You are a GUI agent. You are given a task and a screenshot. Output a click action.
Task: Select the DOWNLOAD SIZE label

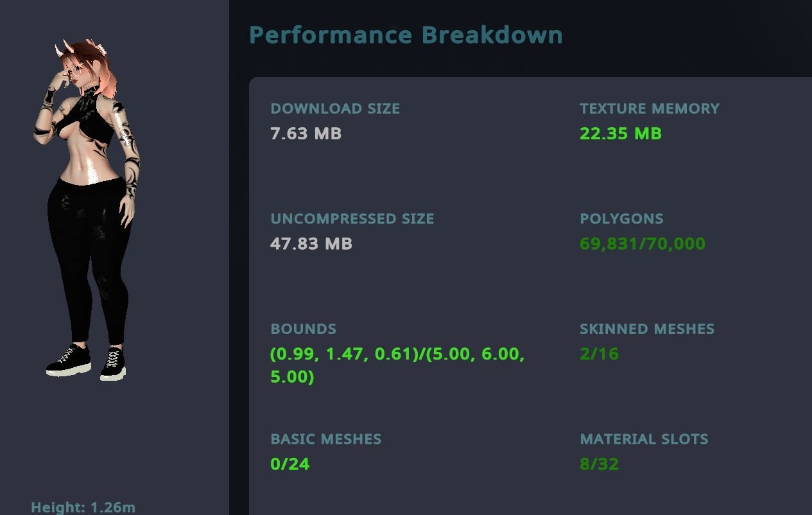335,109
